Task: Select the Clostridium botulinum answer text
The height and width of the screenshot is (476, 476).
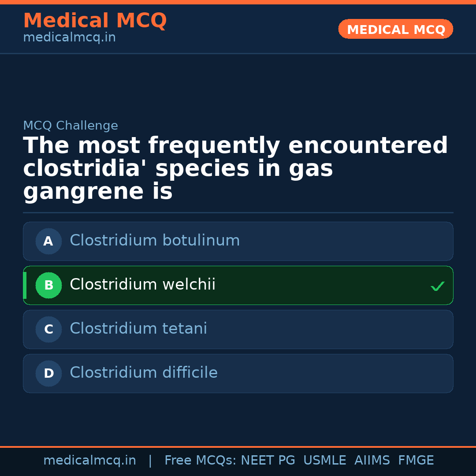Action: [x=155, y=241]
